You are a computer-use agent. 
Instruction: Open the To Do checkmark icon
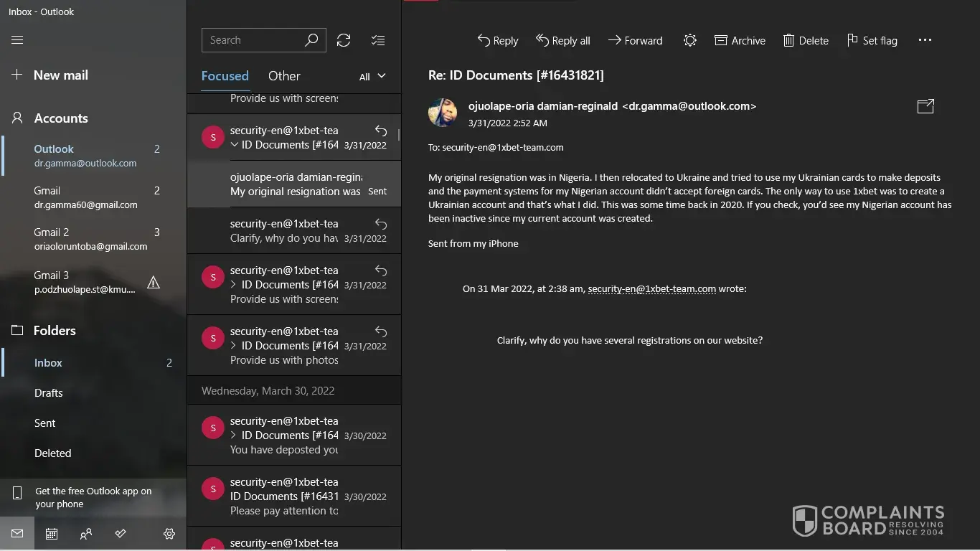[x=121, y=534]
